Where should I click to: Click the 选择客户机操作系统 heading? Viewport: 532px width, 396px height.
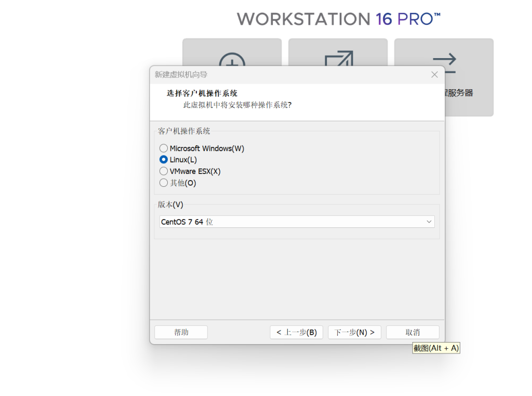click(202, 93)
